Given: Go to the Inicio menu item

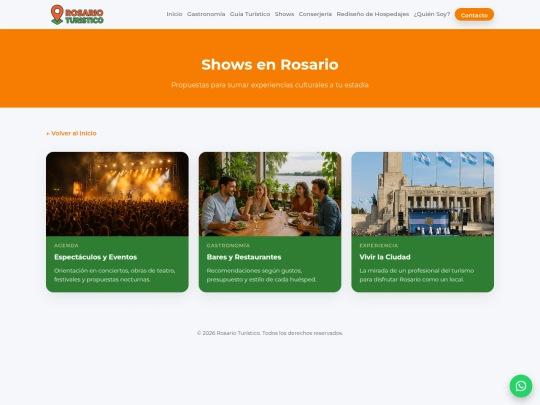Looking at the screenshot, I should [x=174, y=14].
